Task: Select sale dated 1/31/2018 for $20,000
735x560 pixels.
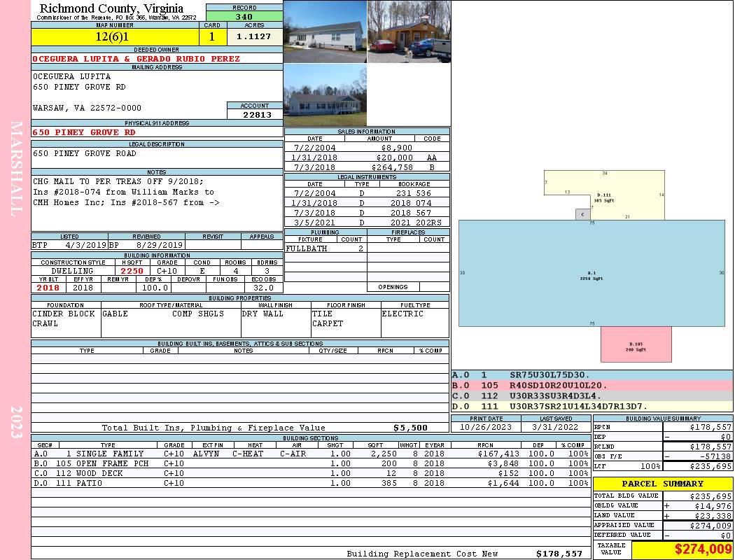Action: 367,157
